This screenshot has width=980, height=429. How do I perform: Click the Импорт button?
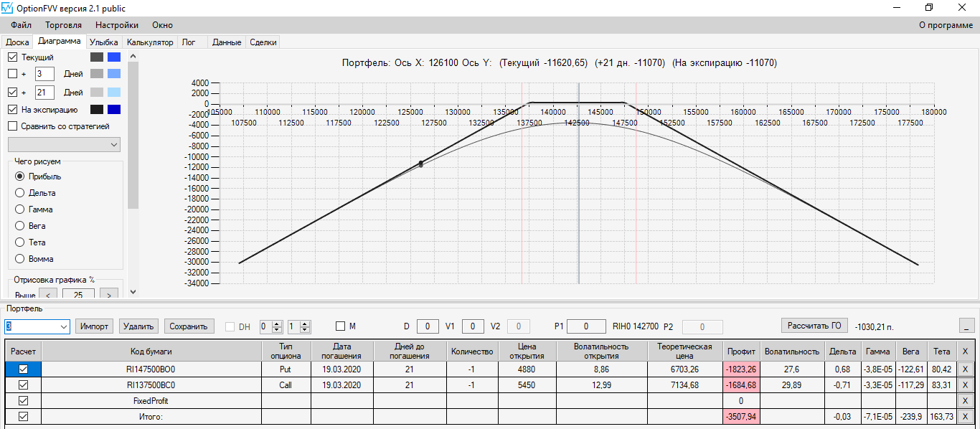click(94, 326)
